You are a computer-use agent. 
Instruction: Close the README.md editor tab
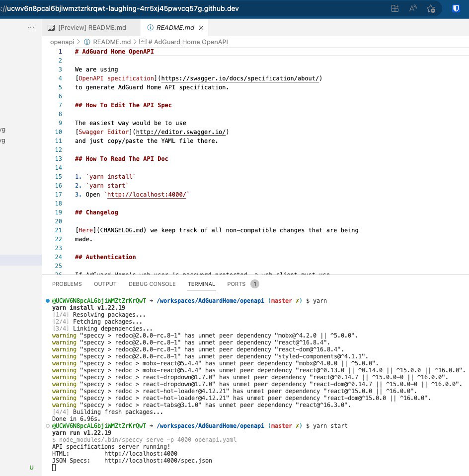[201, 28]
